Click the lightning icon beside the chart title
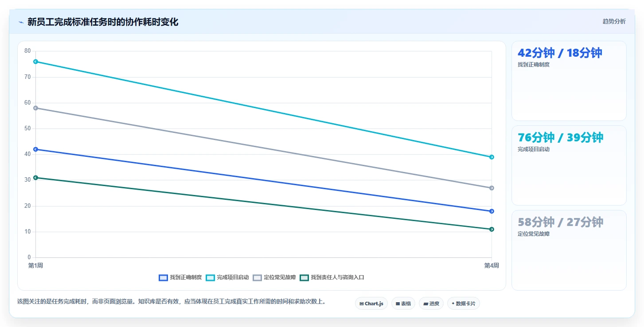The width and height of the screenshot is (644, 327). point(21,22)
